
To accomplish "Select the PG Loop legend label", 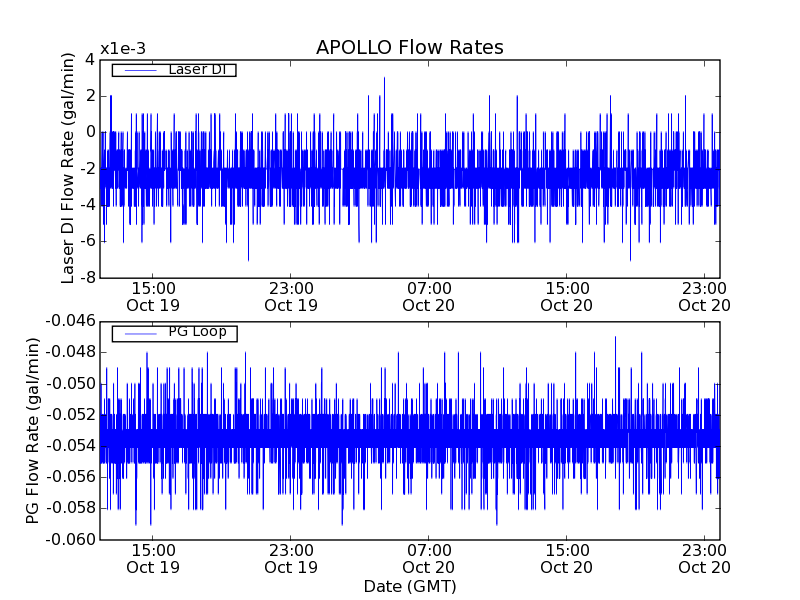I will [x=197, y=332].
